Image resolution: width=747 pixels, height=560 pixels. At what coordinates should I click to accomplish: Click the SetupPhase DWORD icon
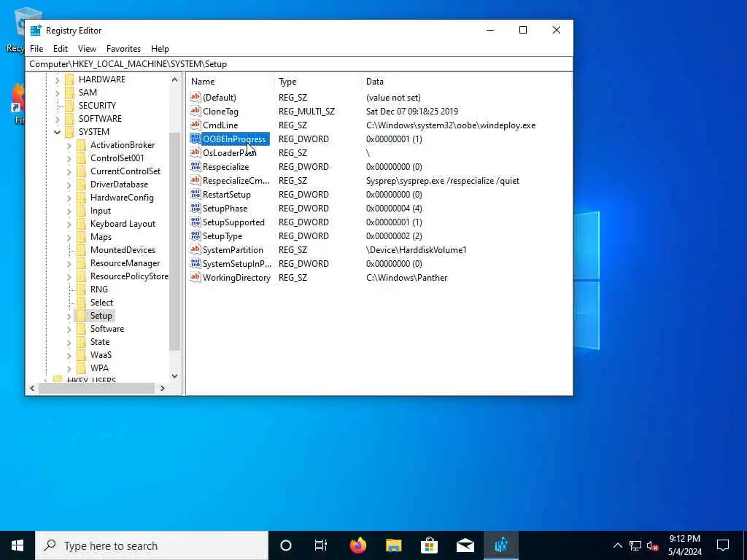coord(196,208)
